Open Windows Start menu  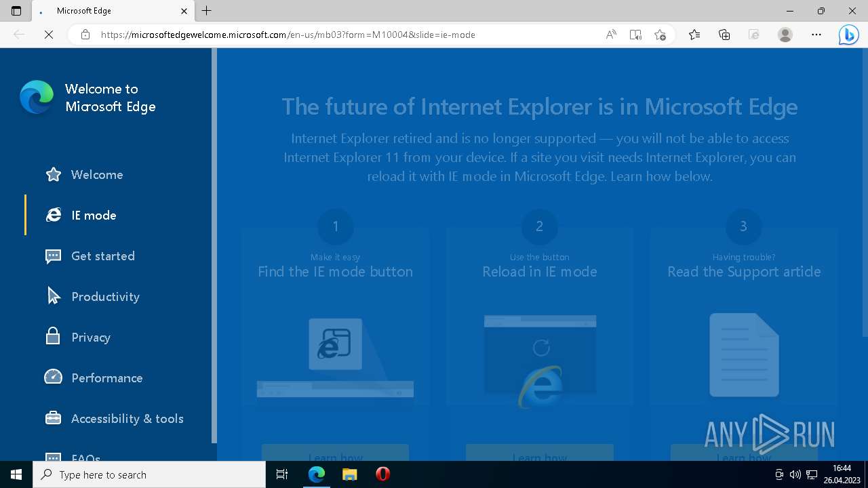[16, 474]
